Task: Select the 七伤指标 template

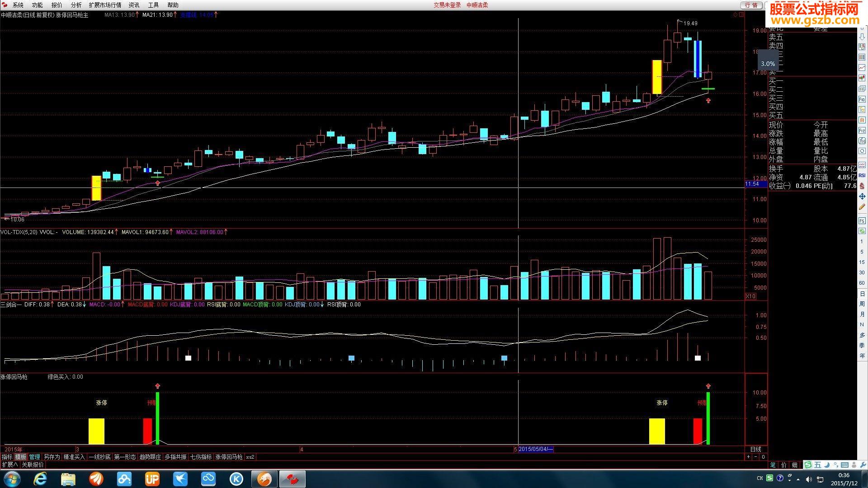Action: [201, 457]
